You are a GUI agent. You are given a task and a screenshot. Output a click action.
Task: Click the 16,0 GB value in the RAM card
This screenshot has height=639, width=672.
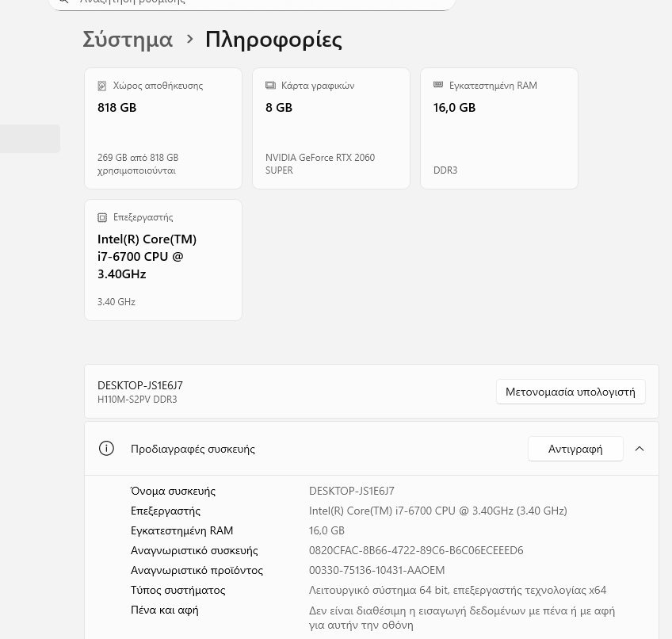tap(454, 107)
